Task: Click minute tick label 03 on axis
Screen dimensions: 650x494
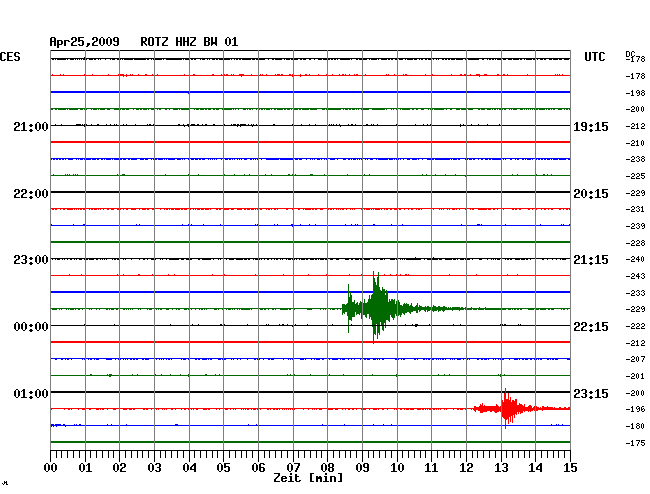Action: (x=154, y=468)
